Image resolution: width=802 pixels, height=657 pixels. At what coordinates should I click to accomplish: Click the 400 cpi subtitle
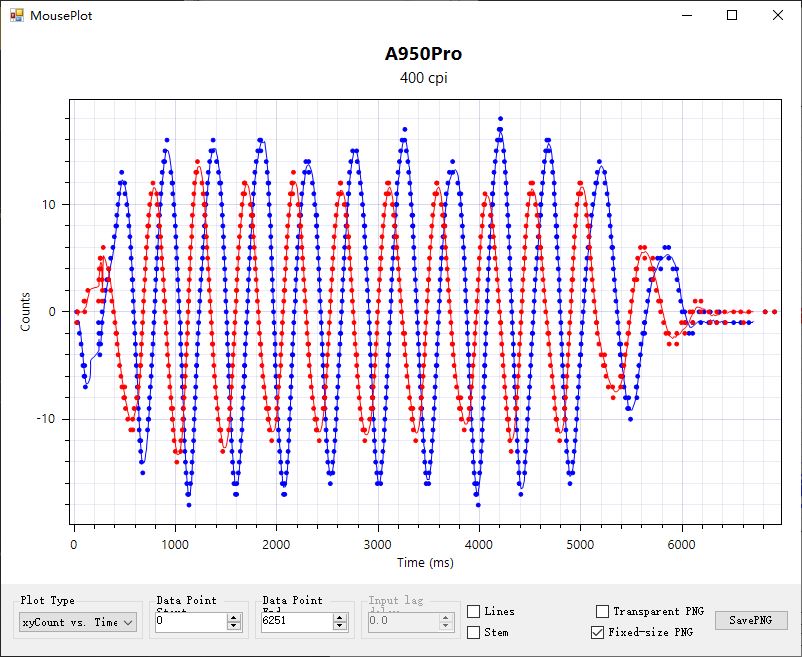click(424, 78)
